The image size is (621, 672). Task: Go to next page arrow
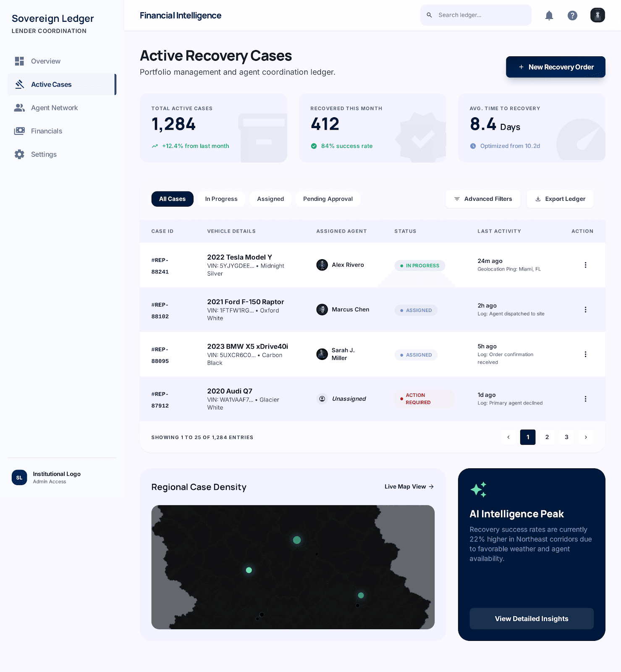coord(586,437)
